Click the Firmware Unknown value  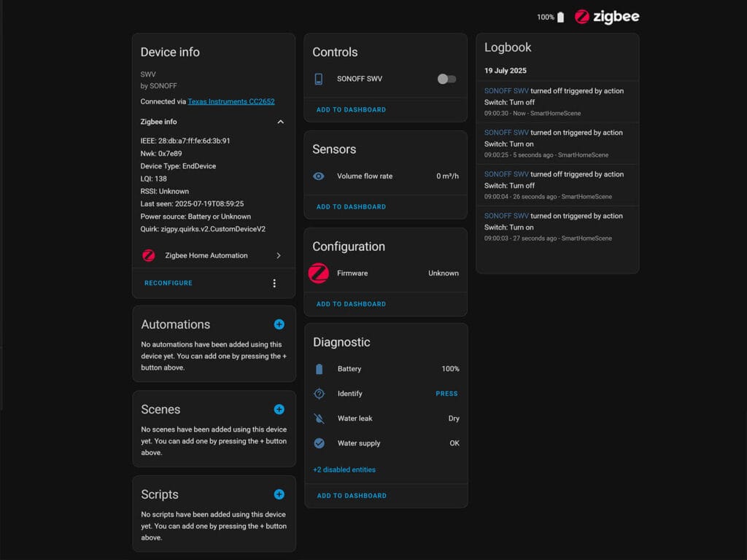point(444,273)
